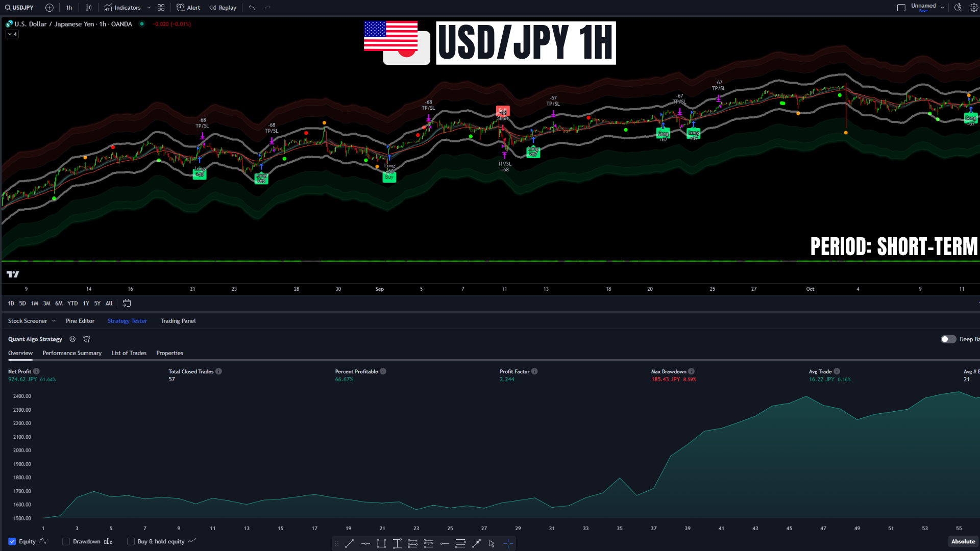Open chart settings gear at top right
Viewport: 980px width, 551px height.
coord(973,8)
